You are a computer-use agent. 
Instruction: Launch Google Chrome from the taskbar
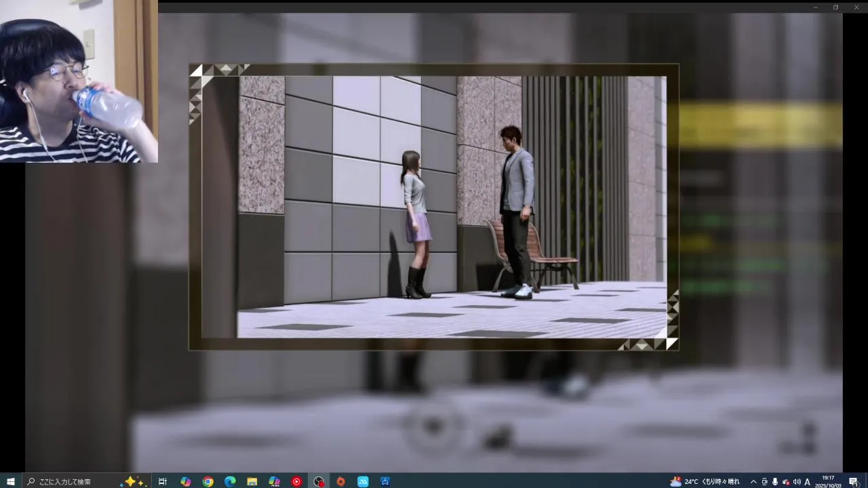pos(208,481)
